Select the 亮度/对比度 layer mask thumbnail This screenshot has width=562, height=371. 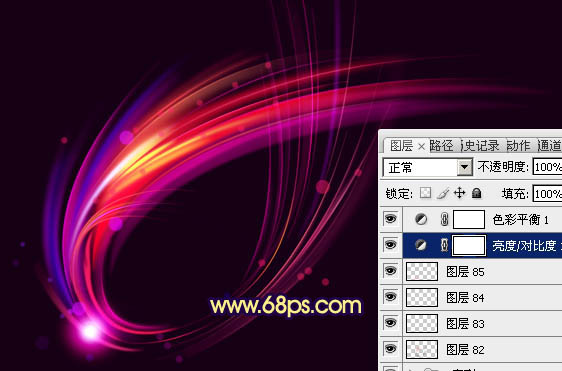[x=469, y=245]
